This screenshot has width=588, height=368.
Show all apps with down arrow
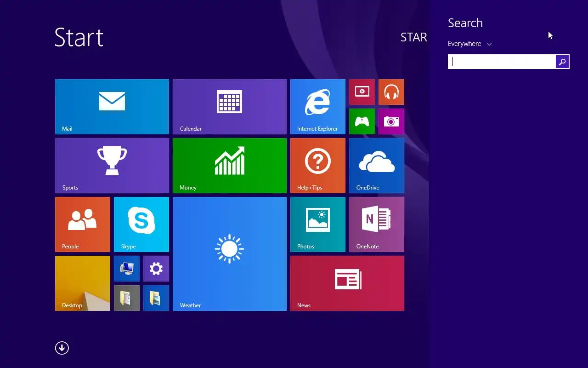coord(62,348)
